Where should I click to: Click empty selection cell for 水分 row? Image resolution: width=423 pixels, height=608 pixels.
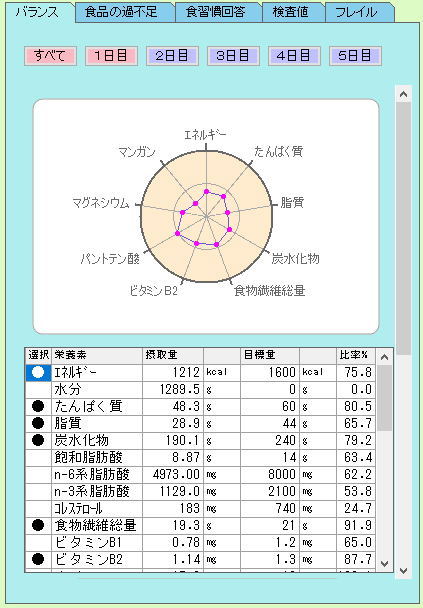38,389
